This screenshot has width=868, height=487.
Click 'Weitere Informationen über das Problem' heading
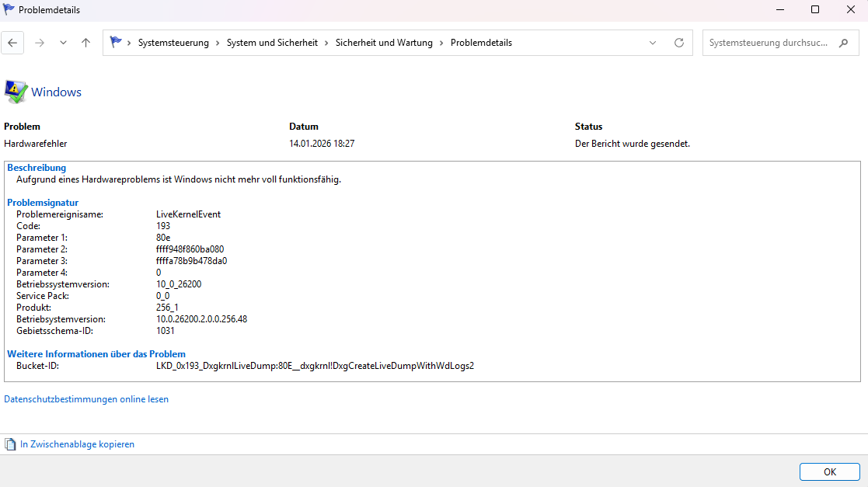coord(96,354)
